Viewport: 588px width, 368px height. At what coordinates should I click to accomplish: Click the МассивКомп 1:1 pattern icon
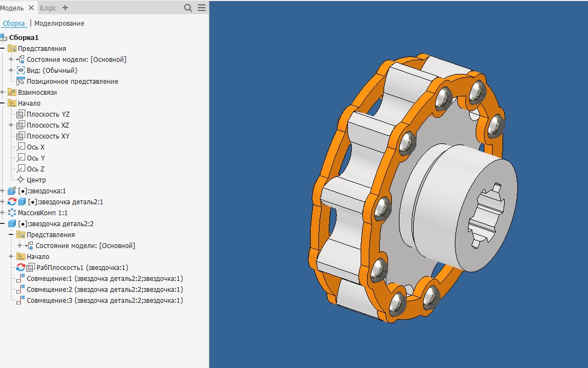point(12,213)
